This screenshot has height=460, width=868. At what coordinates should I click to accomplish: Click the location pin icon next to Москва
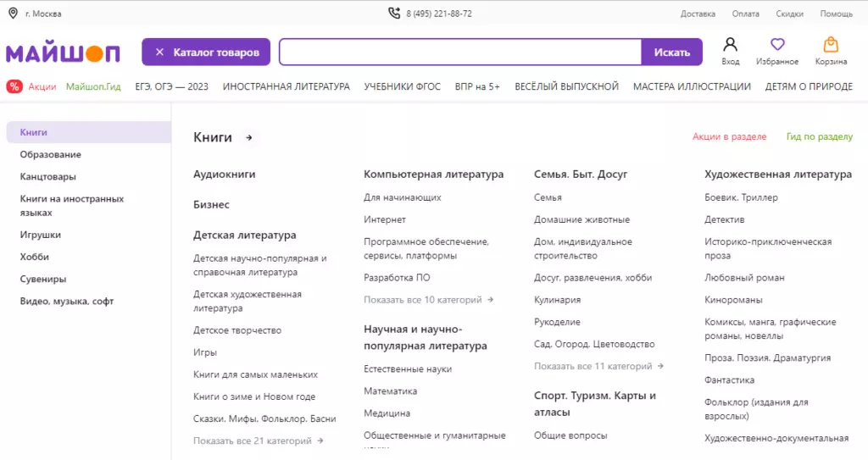[13, 14]
